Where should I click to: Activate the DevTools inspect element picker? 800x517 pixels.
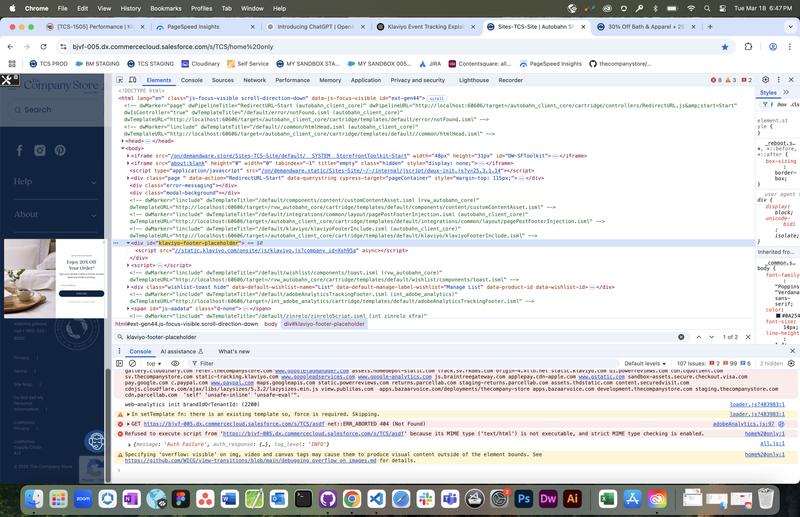point(119,80)
